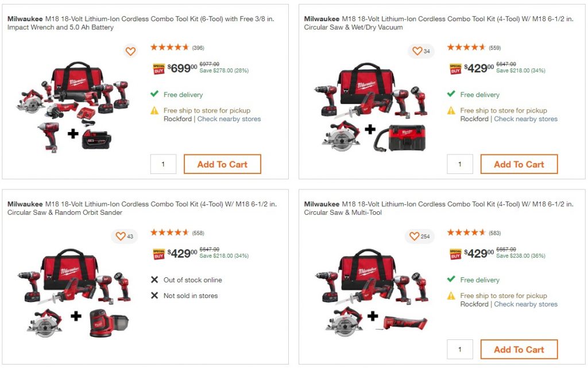This screenshot has width=588, height=368.
Task: Open star rating with 583 reviews
Action: (x=467, y=233)
